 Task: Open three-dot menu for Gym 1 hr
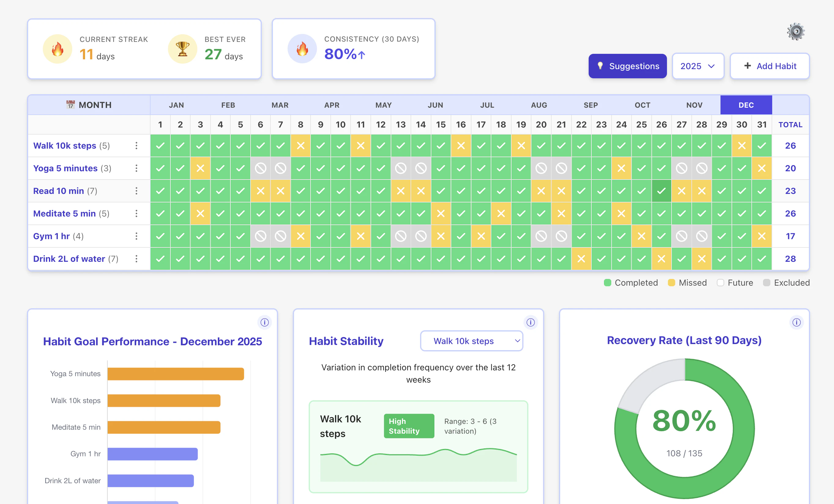[136, 236]
